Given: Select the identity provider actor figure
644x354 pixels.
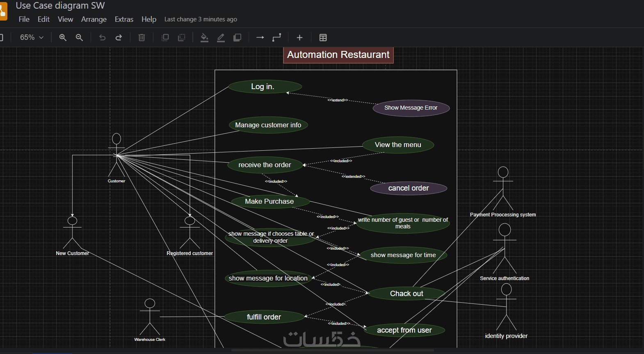Looking at the screenshot, I should click(x=507, y=307).
